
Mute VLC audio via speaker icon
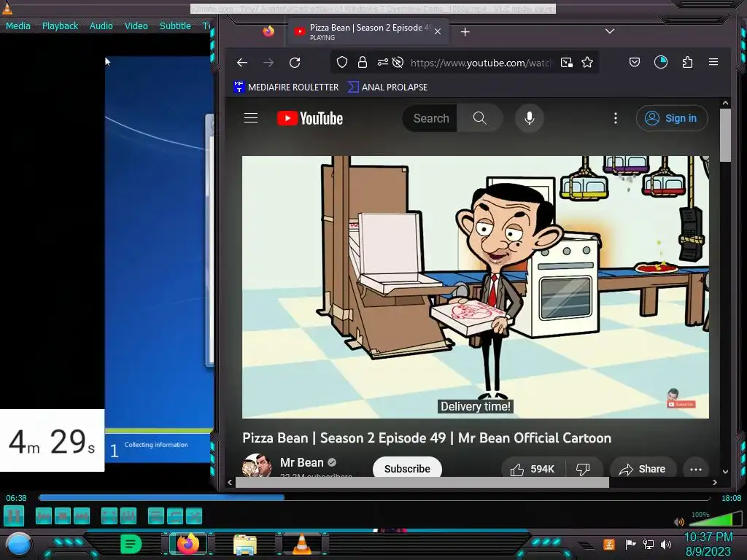[679, 522]
